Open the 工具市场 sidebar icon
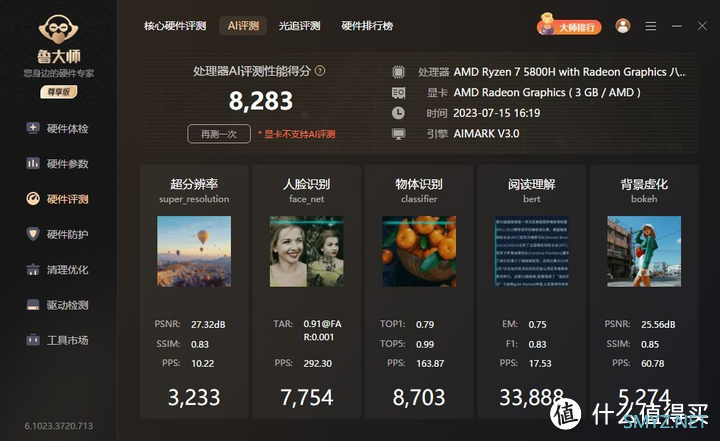Viewport: 720px width, 441px height. point(33,340)
